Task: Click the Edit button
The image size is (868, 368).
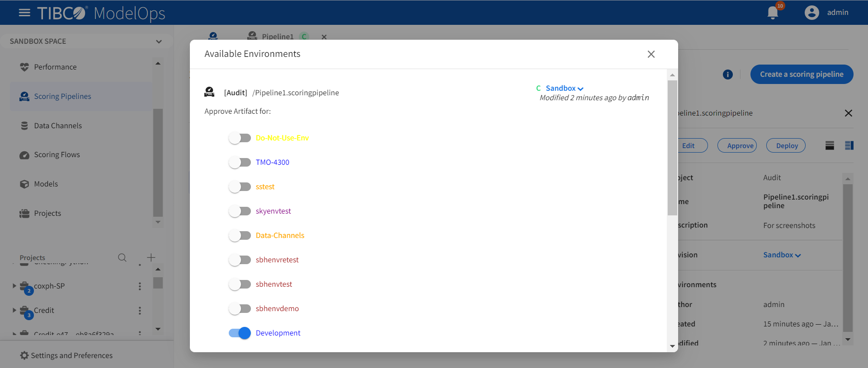Action: pos(688,145)
